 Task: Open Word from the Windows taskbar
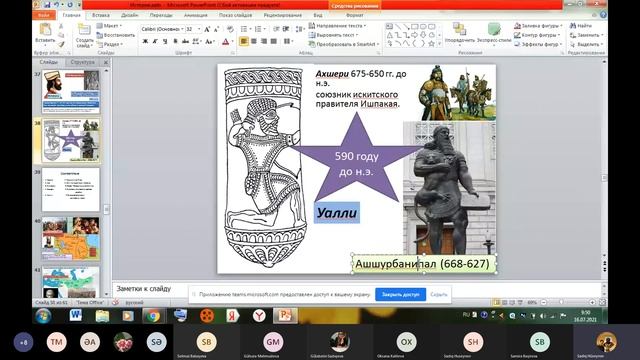click(76, 315)
